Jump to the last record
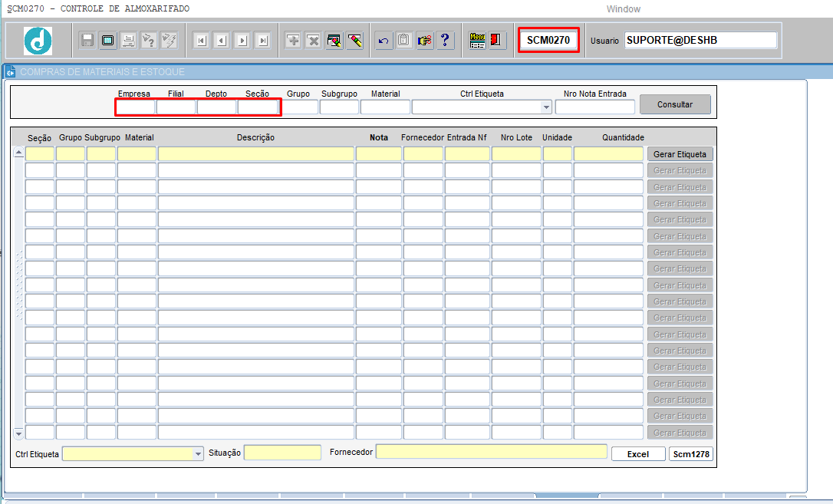Viewport: 833px width, 504px height. [x=262, y=41]
